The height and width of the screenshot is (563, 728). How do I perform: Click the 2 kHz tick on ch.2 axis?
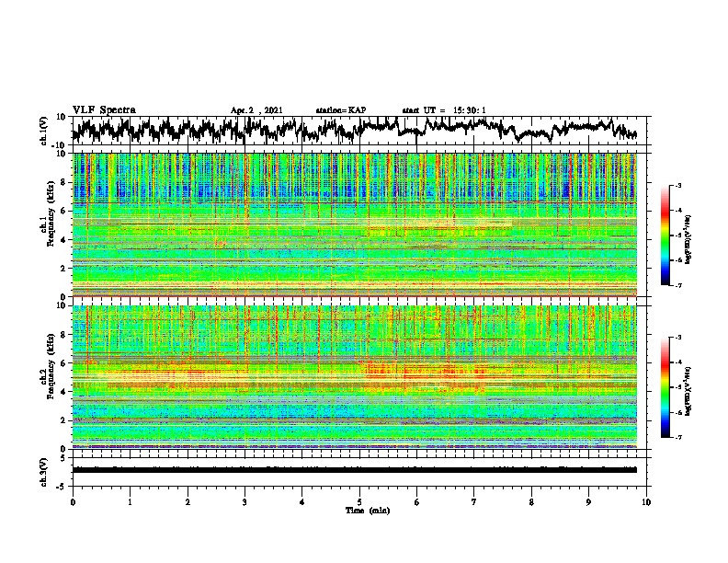click(x=64, y=420)
